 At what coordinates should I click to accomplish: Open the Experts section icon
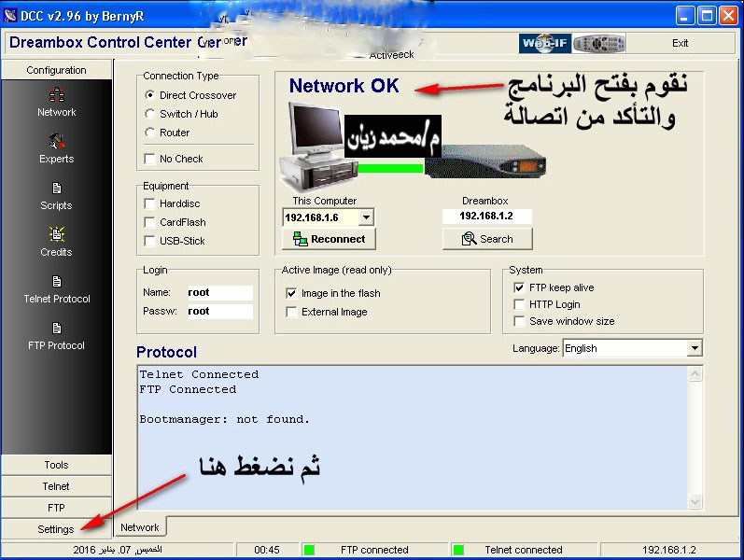[56, 143]
